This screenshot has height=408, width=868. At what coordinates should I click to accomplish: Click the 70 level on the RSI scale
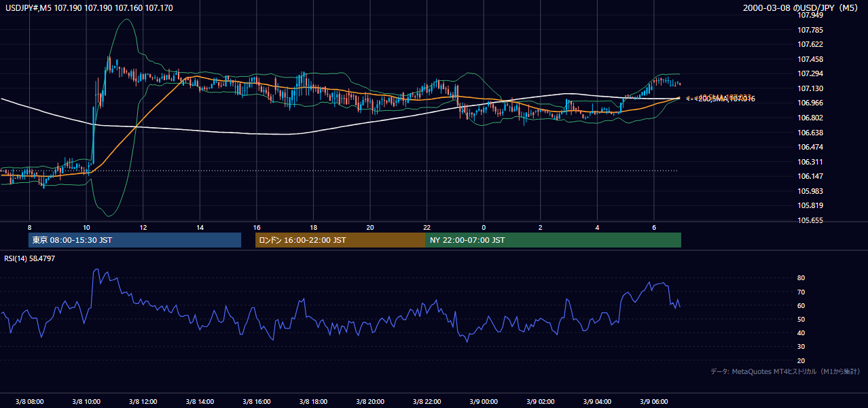[x=801, y=292]
